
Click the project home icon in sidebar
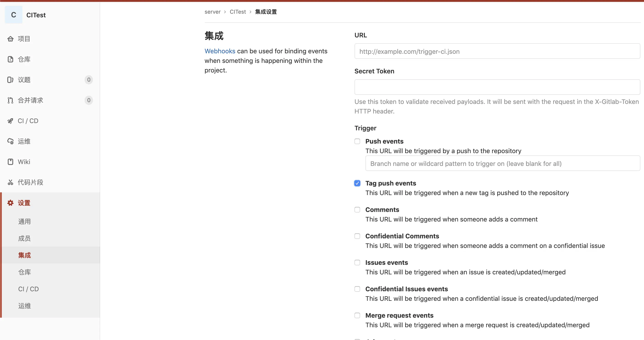click(10, 39)
